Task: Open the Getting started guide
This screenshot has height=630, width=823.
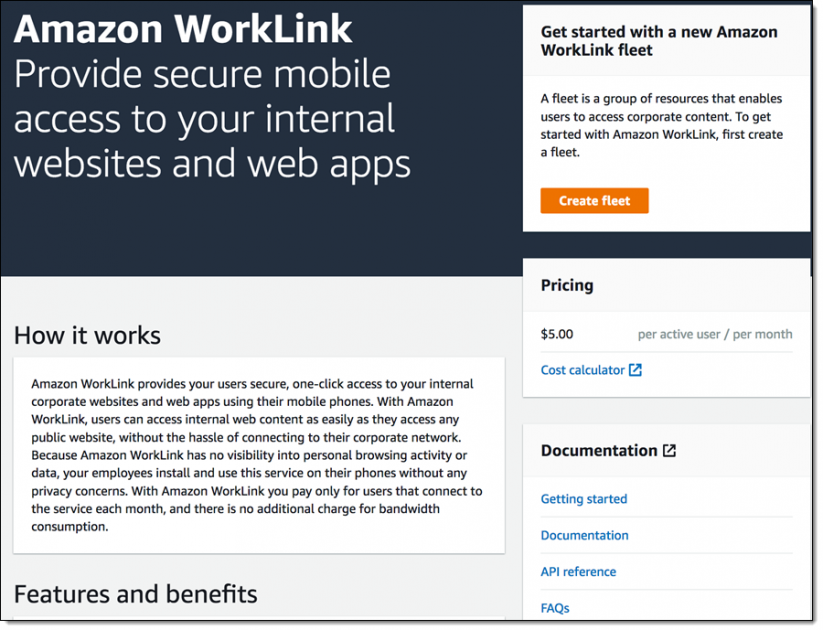Action: click(x=583, y=498)
